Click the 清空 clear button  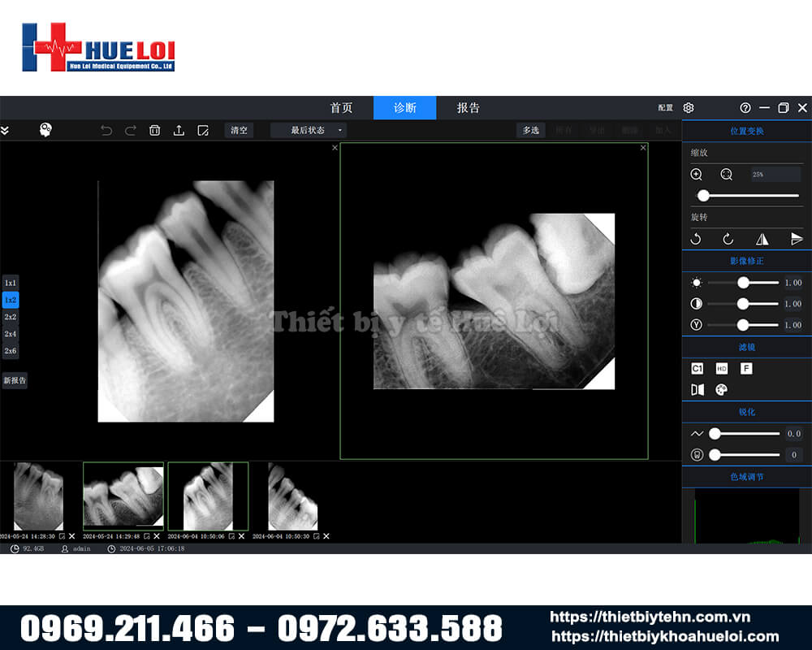239,130
